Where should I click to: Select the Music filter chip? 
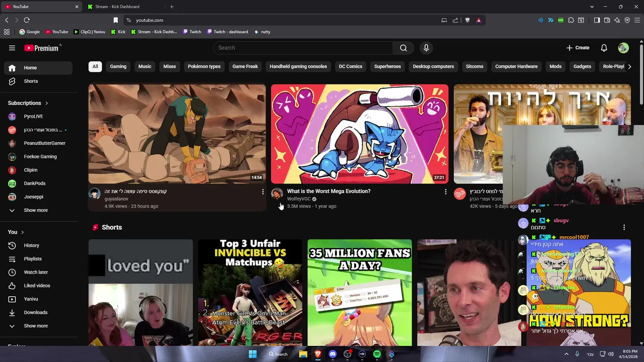145,66
